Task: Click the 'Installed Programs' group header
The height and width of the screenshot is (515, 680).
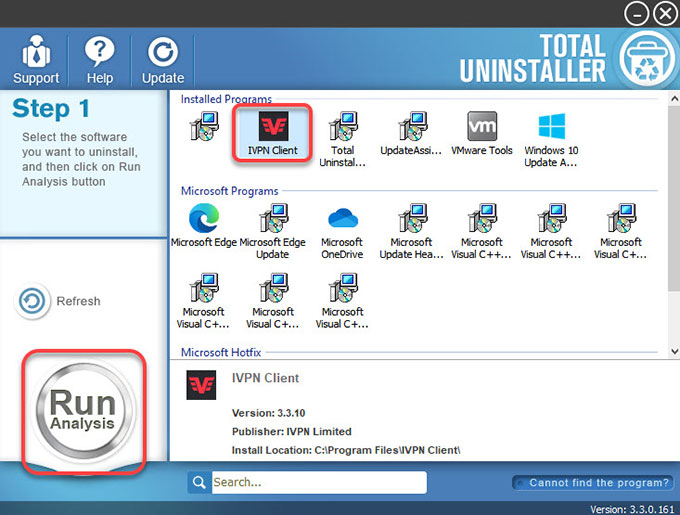Action: point(226,99)
